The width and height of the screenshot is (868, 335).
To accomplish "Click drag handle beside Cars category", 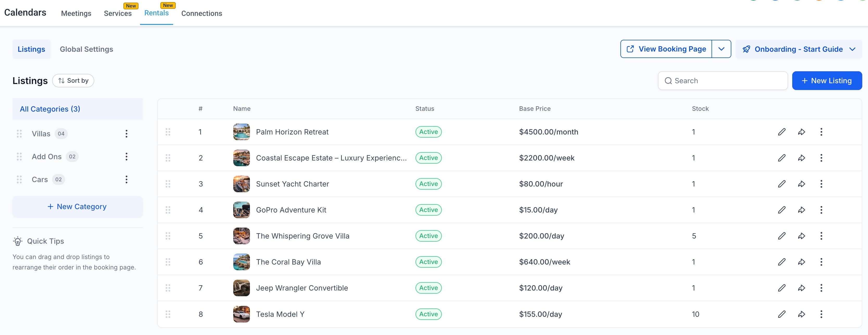I will click(x=19, y=179).
